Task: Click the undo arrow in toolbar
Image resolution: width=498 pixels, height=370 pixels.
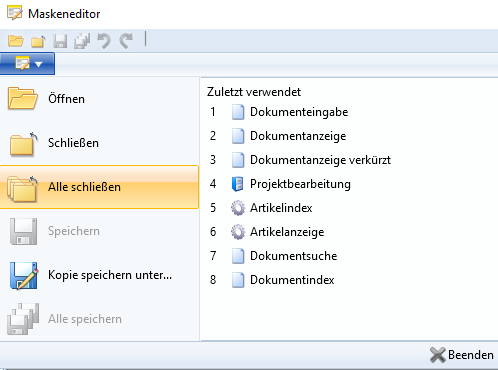Action: pos(104,41)
